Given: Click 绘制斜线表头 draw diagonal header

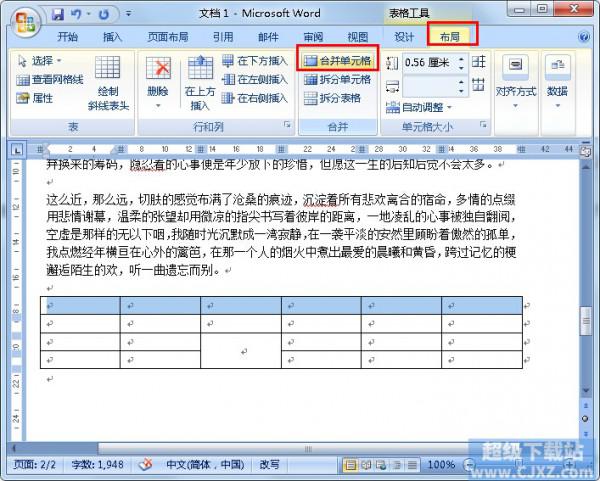Looking at the screenshot, I should tap(108, 83).
